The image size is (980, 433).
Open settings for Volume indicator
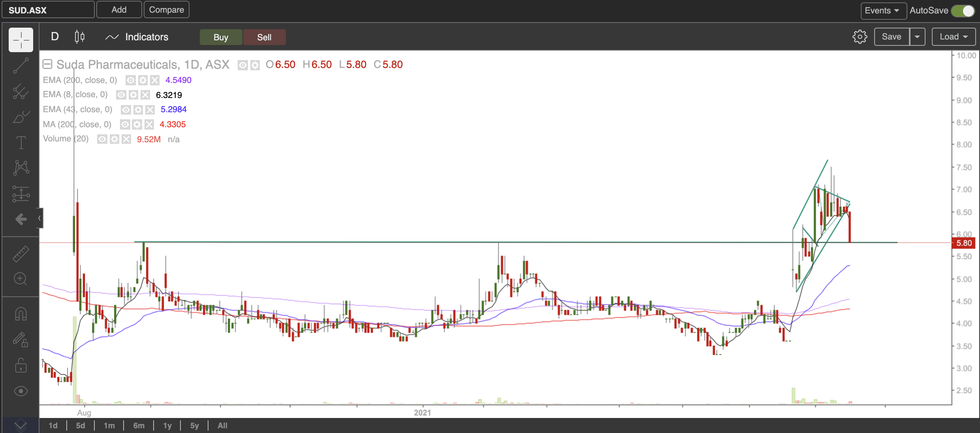(x=115, y=139)
